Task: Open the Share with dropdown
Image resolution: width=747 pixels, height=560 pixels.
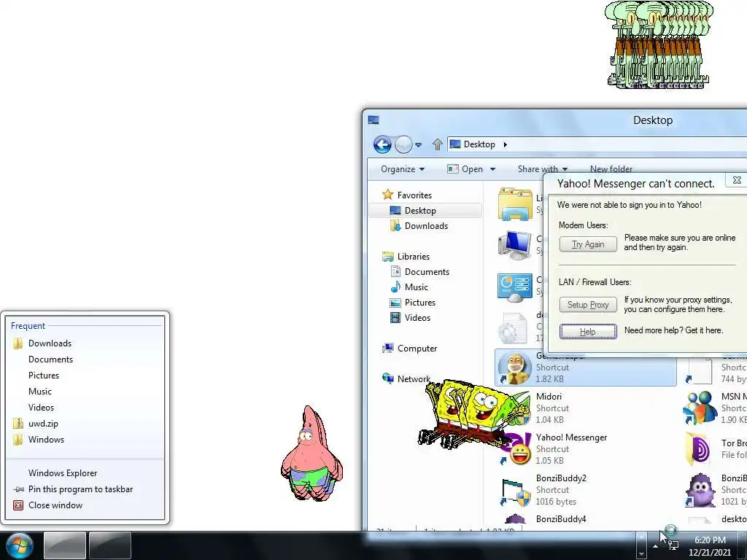Action: click(x=543, y=169)
